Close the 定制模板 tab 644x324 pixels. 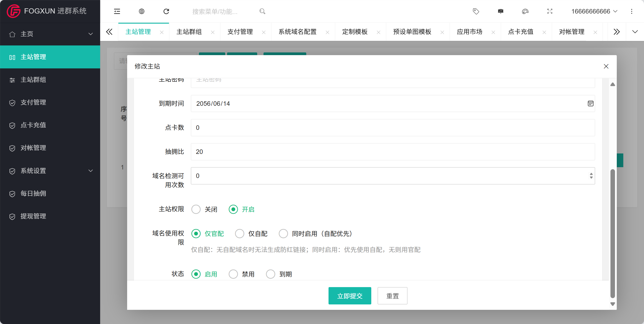(x=378, y=32)
